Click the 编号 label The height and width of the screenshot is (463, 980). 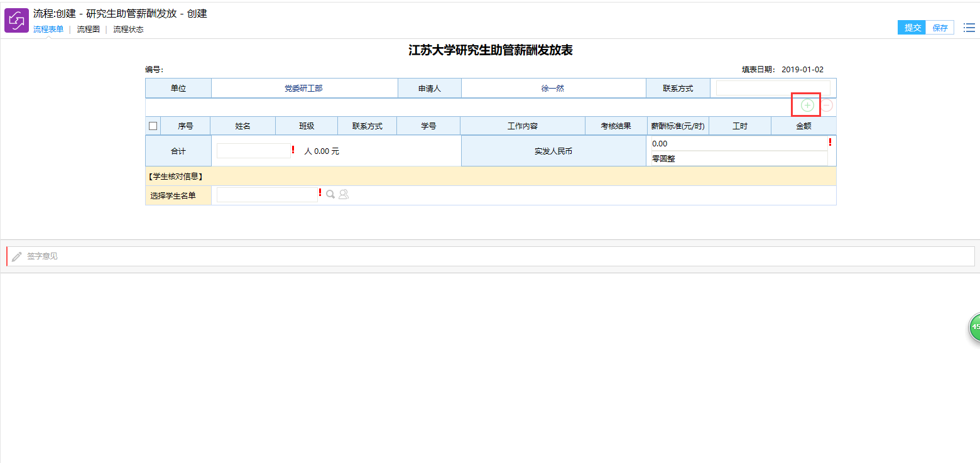[154, 70]
